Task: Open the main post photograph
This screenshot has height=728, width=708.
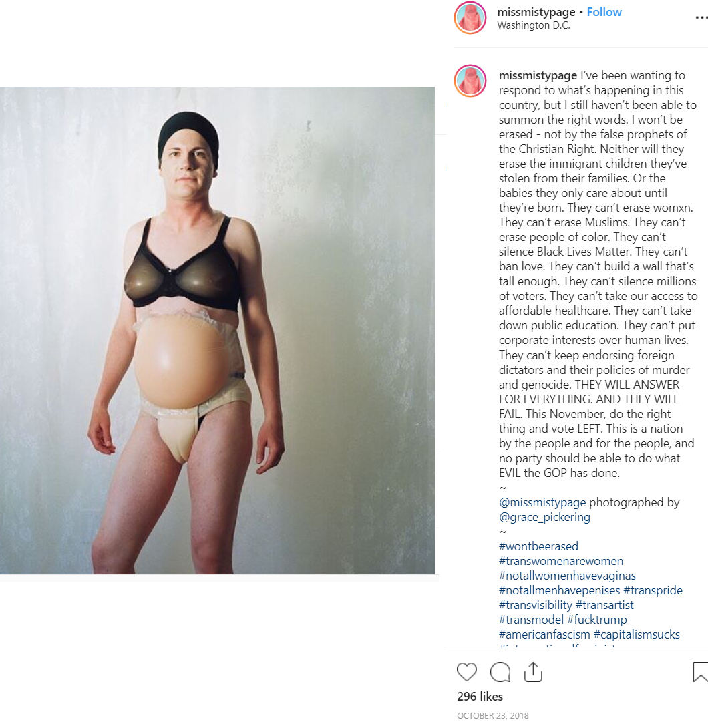Action: point(217,331)
